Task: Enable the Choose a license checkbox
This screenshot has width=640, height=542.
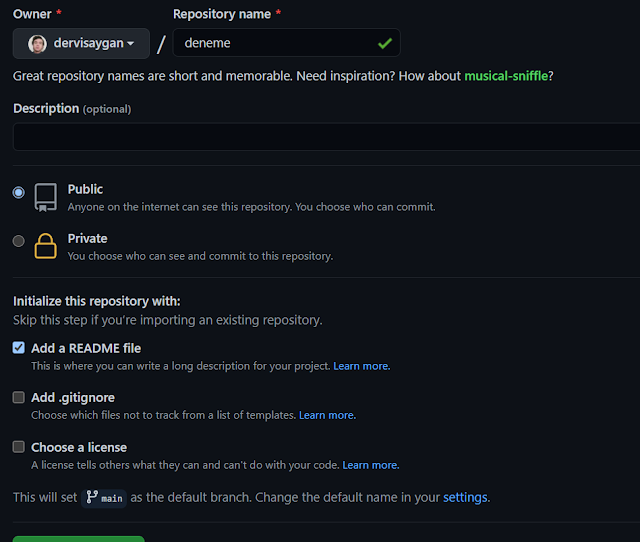Action: click(x=19, y=446)
